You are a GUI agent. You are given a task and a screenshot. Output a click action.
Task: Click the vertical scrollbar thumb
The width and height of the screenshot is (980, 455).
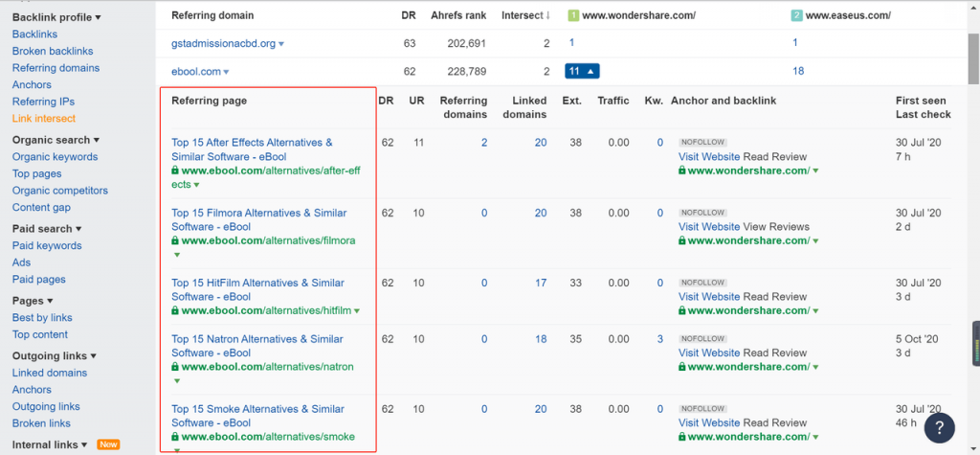point(973,57)
